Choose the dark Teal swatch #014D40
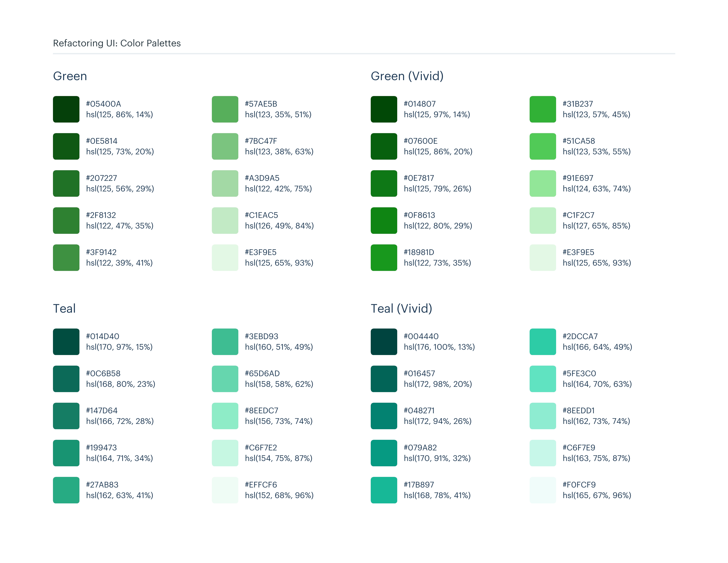 (66, 342)
